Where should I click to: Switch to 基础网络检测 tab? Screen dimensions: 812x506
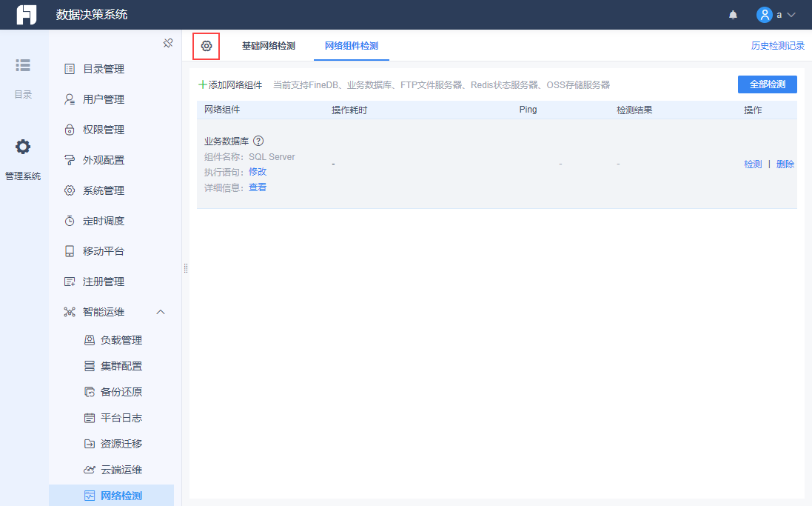click(268, 46)
